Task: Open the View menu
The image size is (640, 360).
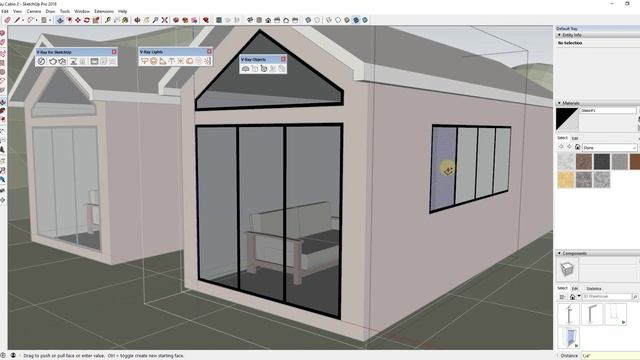Action: point(17,11)
